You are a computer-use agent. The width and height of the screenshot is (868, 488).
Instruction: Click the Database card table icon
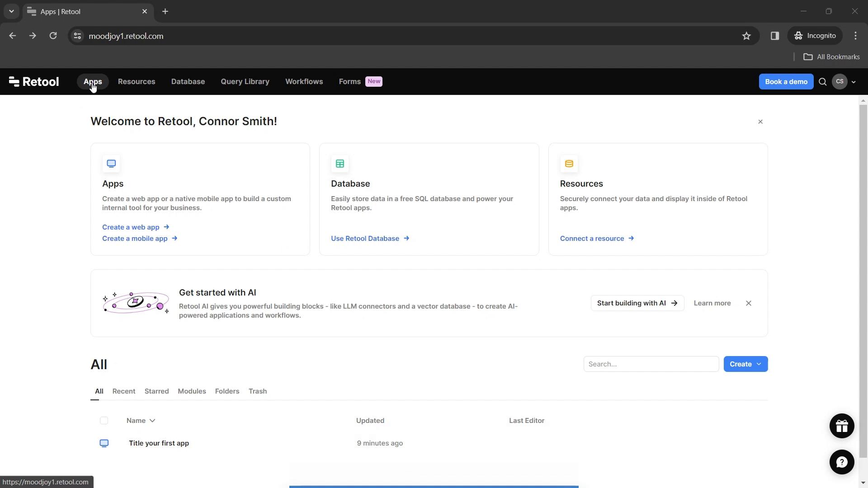click(x=340, y=164)
